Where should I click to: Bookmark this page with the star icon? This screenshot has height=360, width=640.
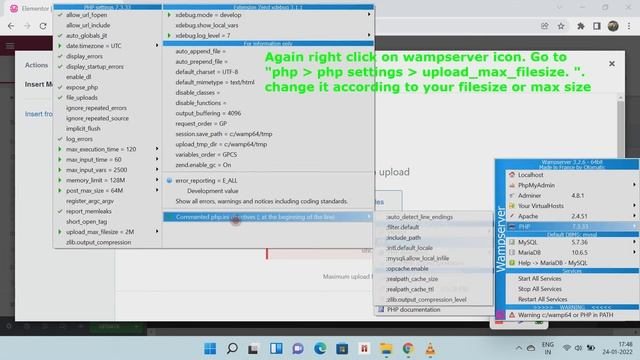point(561,26)
